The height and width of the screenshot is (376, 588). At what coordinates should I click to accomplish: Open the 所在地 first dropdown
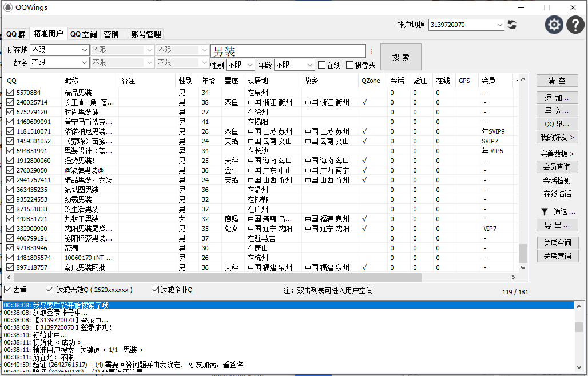[x=59, y=50]
